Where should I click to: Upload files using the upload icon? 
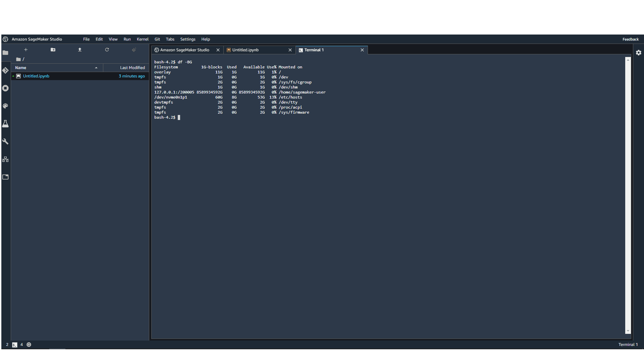click(80, 49)
